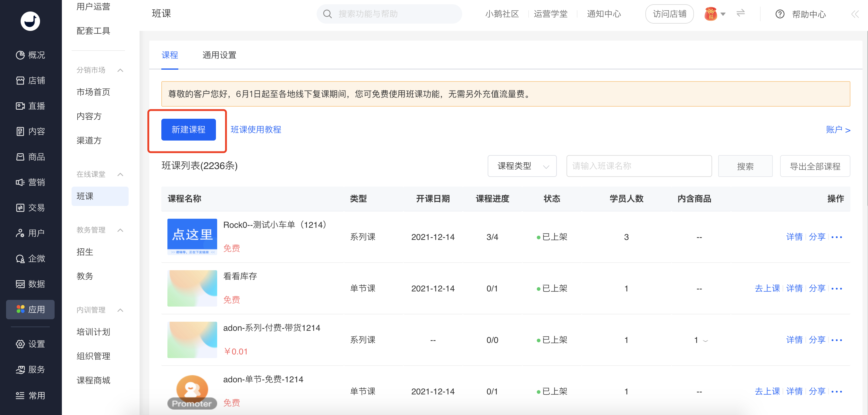Select 商品 in the left sidebar

point(30,157)
